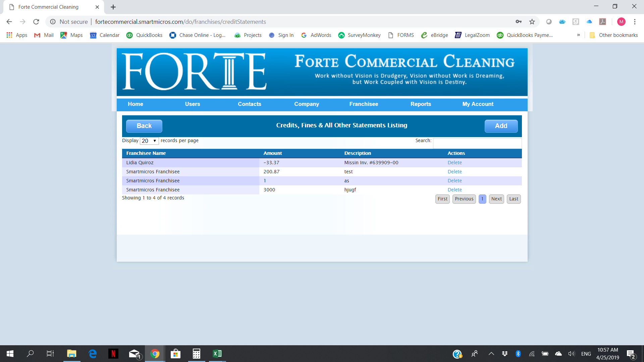Delete the statement described 'as'
Viewport: 644px width, 362px height.
pyautogui.click(x=455, y=181)
